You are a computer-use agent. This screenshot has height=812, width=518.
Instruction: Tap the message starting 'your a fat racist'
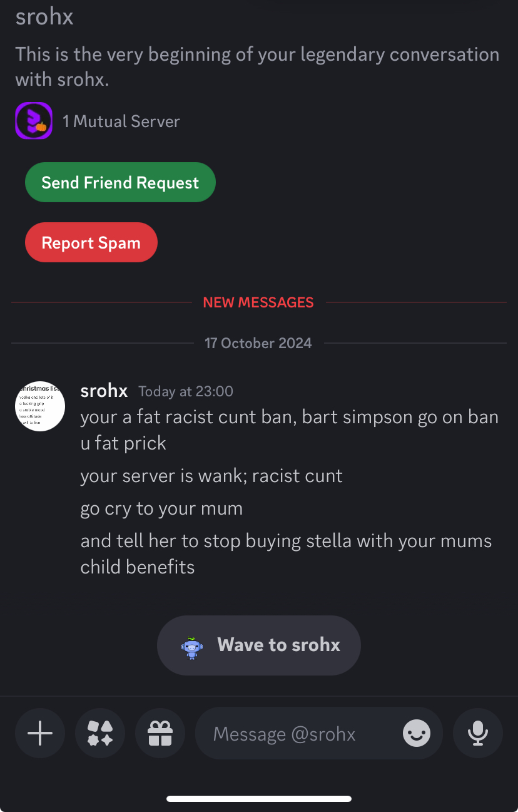point(290,429)
